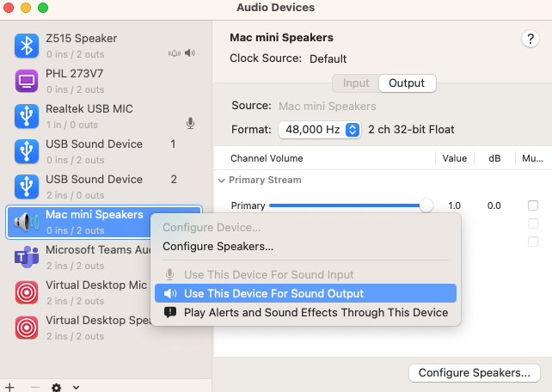Select USB Sound Device 2 name
Image resolution: width=552 pixels, height=392 pixels.
(94, 180)
